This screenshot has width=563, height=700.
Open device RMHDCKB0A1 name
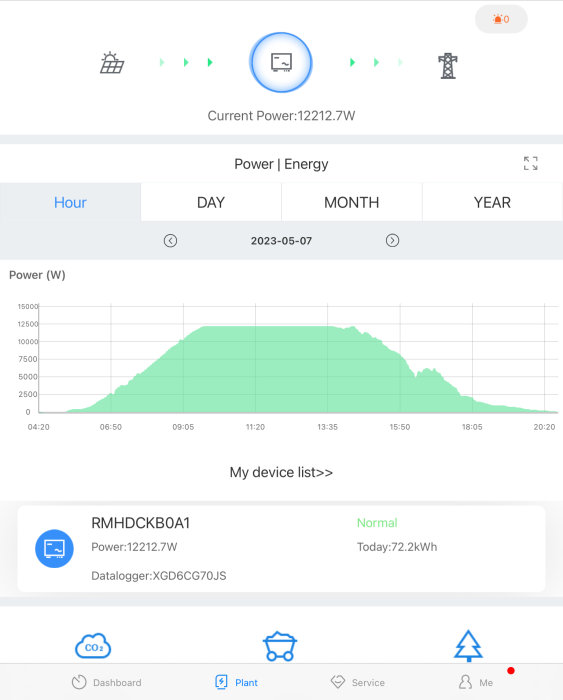coord(141,523)
